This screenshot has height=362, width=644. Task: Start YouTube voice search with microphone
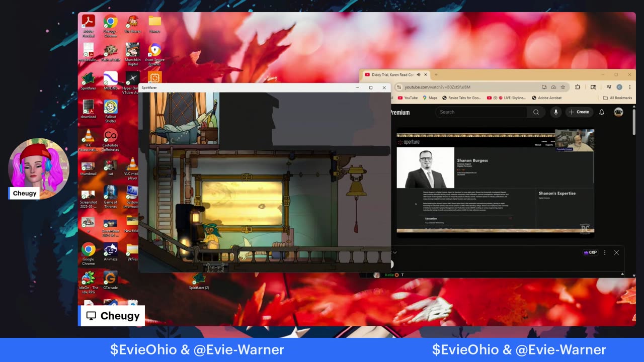coord(555,112)
